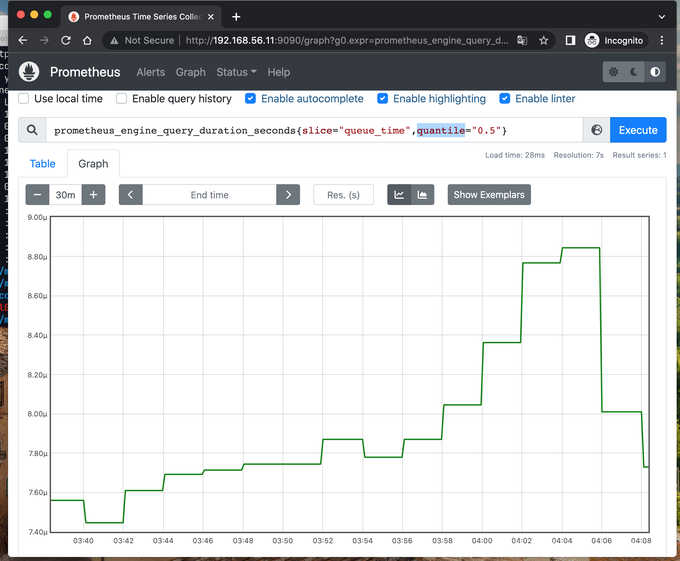Open new browser tab plus
The width and height of the screenshot is (680, 561).
[236, 17]
